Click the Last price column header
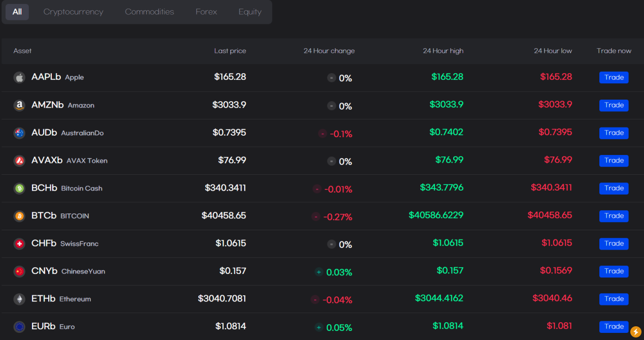644x340 pixels. [x=230, y=51]
